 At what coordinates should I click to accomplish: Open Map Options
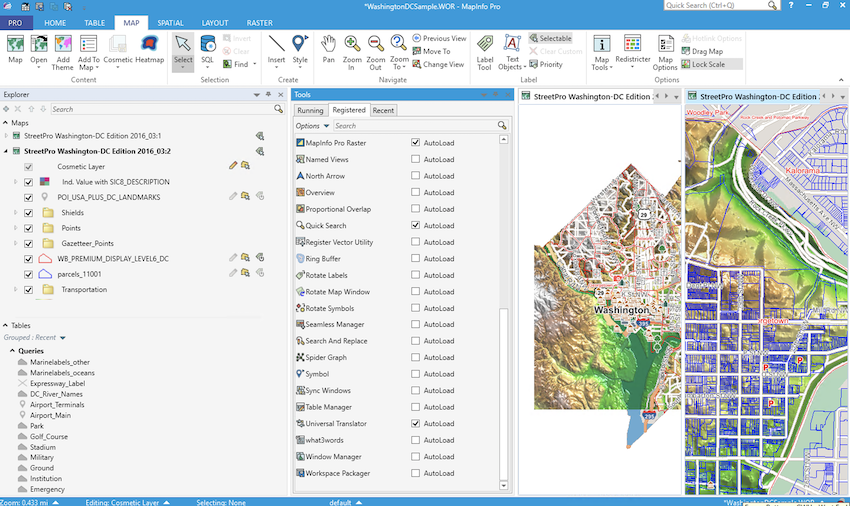tap(665, 52)
